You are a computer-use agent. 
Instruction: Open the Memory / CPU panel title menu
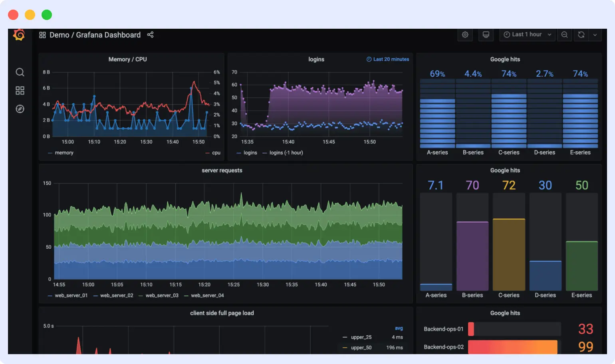(128, 59)
